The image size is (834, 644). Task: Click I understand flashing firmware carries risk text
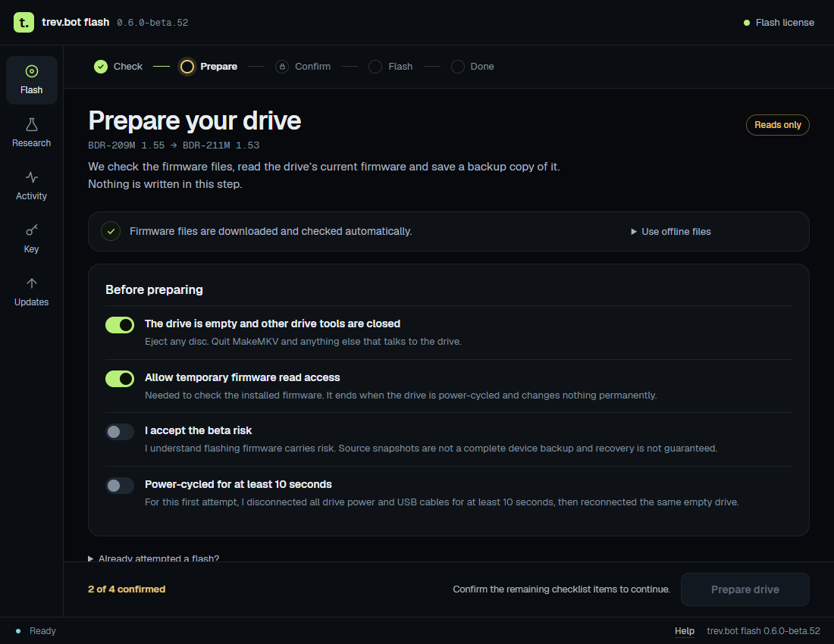[x=431, y=449]
